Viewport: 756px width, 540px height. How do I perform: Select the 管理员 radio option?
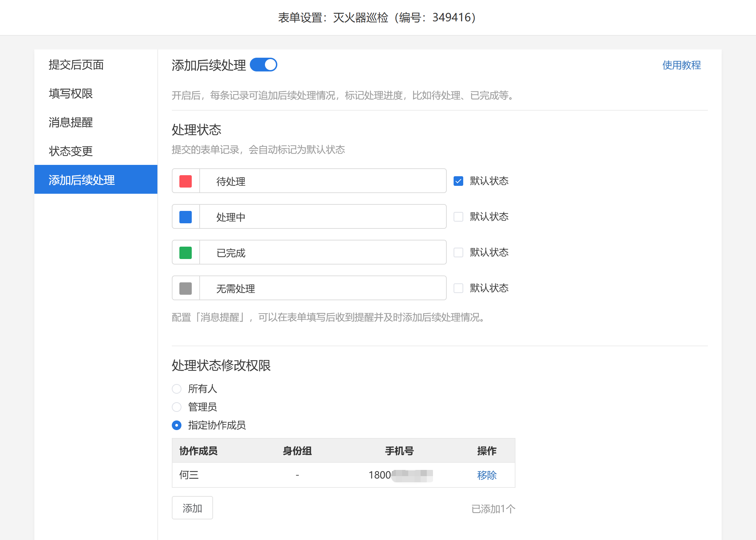click(x=177, y=407)
